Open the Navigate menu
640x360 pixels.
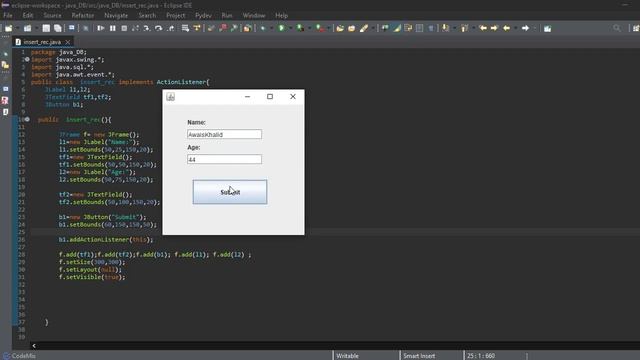pyautogui.click(x=116, y=16)
